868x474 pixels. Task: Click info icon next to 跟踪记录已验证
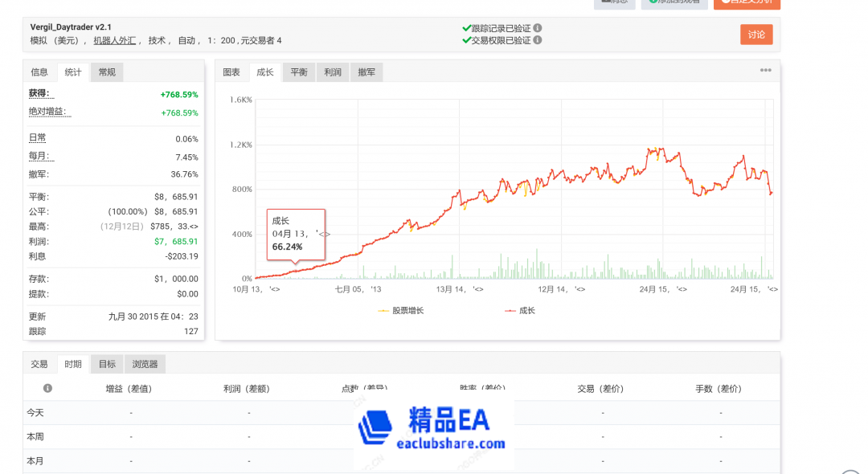(538, 27)
